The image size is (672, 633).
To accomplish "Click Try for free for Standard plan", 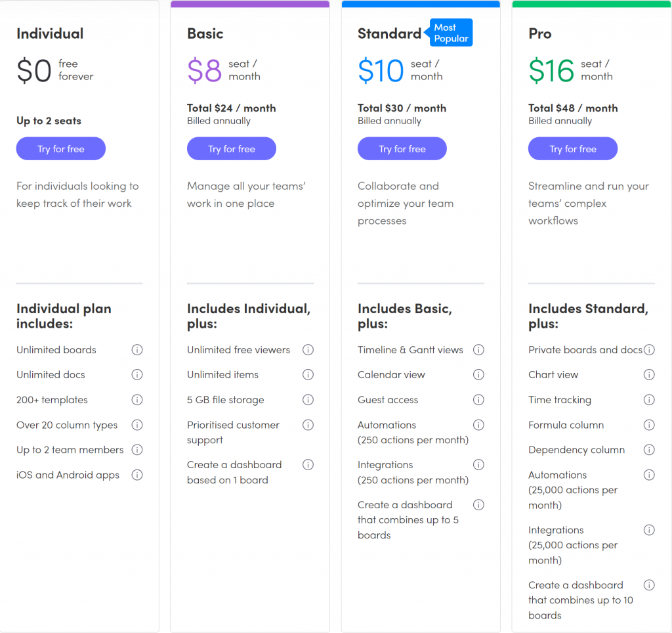I will pos(402,149).
